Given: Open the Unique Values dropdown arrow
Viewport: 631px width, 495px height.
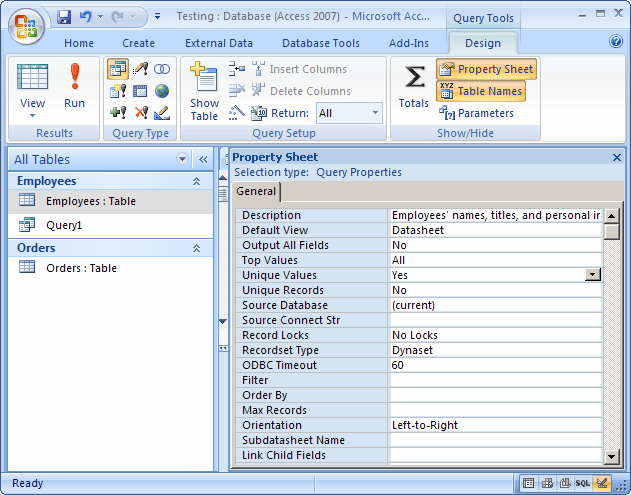Looking at the screenshot, I should pos(592,275).
